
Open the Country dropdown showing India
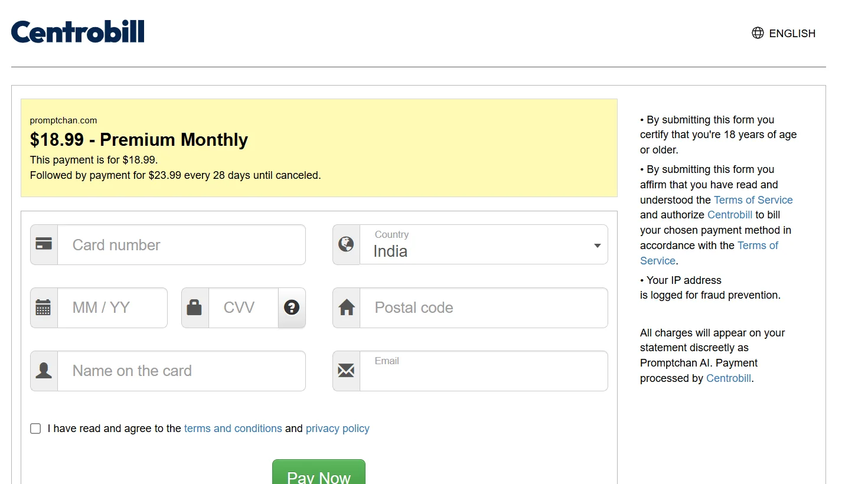pos(484,244)
